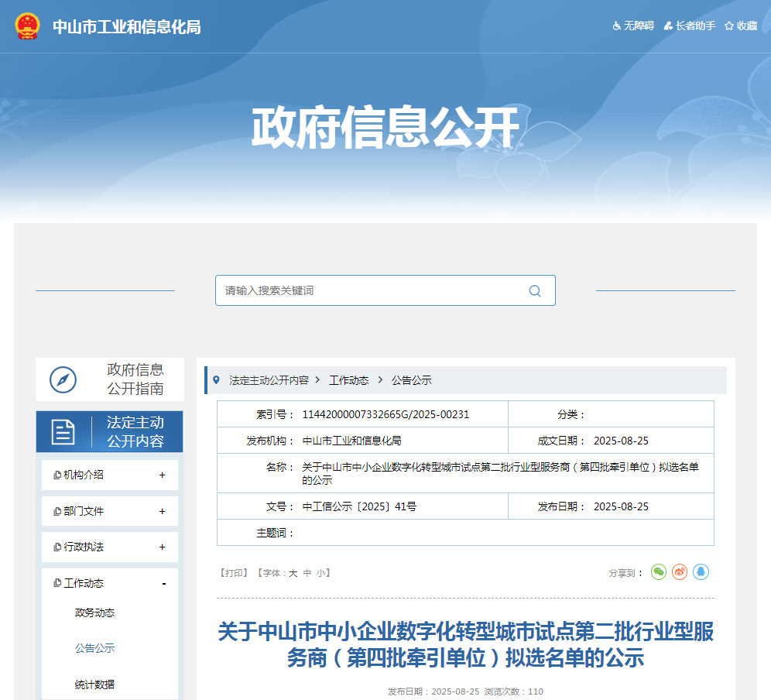Viewport: 771px width, 700px height.
Task: Share to Weibo via red icon
Action: click(x=680, y=572)
